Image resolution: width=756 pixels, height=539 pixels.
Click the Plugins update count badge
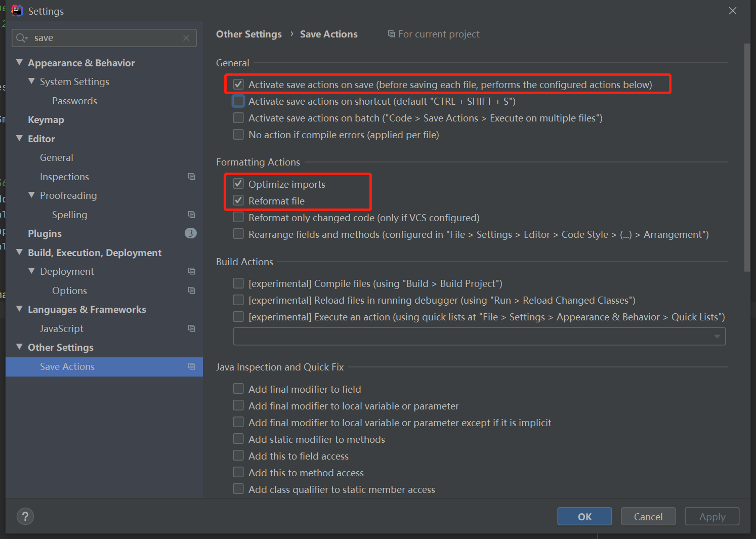pyautogui.click(x=191, y=233)
